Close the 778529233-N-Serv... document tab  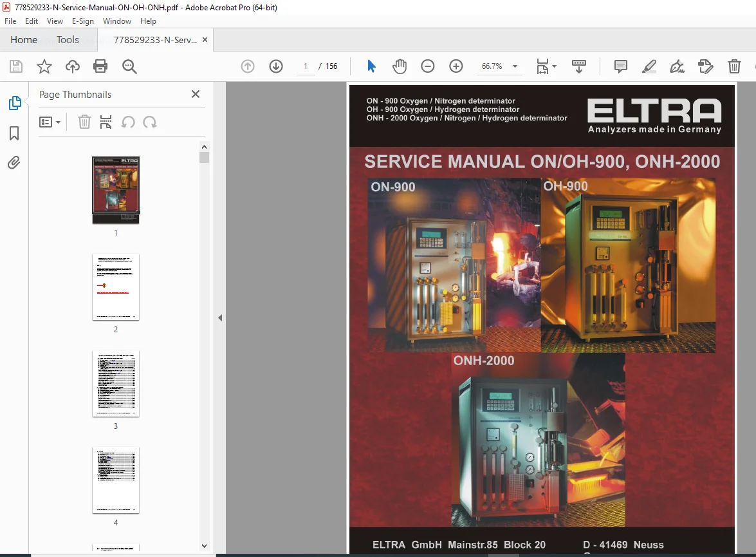[x=205, y=39]
